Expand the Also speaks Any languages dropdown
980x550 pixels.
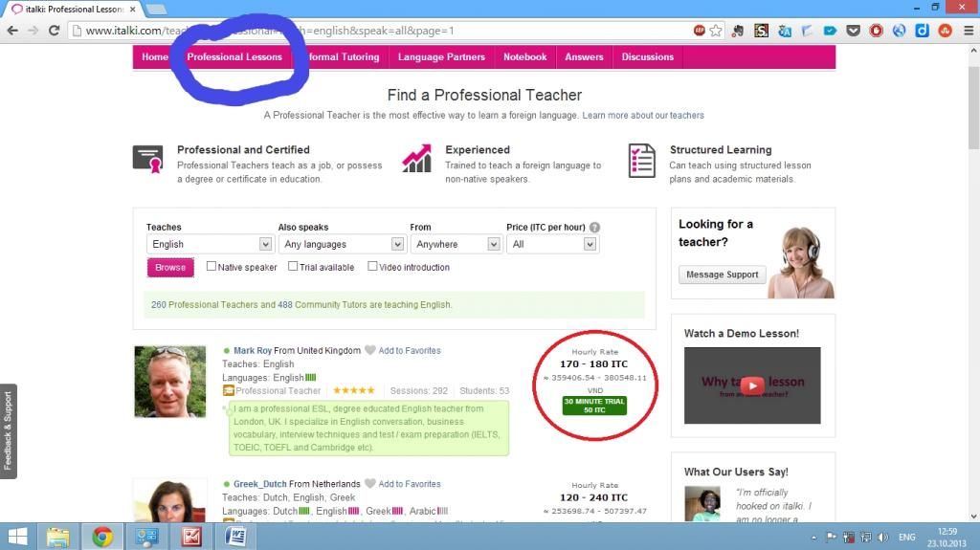[x=342, y=244]
